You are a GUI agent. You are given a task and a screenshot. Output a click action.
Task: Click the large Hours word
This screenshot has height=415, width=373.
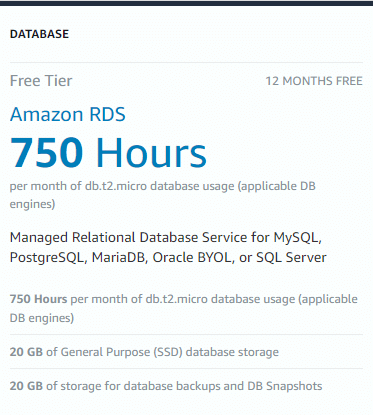tap(151, 153)
